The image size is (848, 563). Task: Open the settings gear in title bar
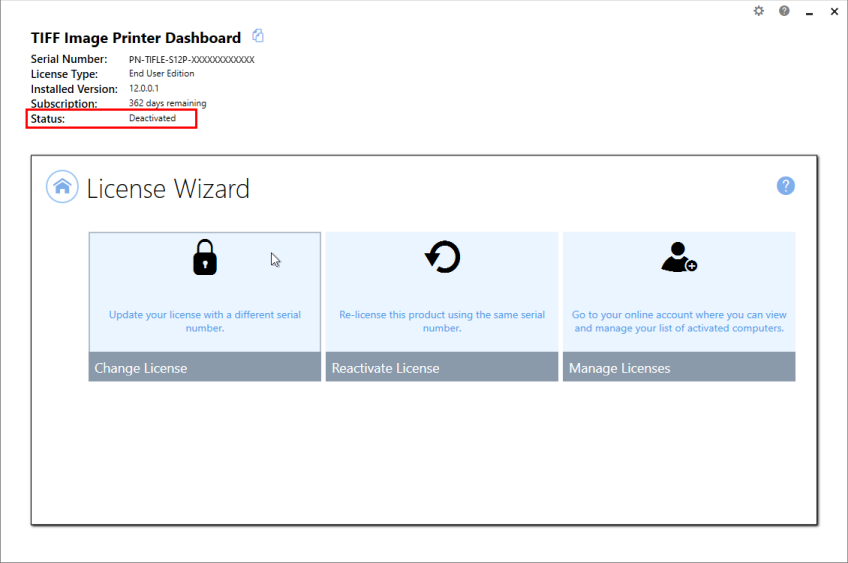click(759, 11)
